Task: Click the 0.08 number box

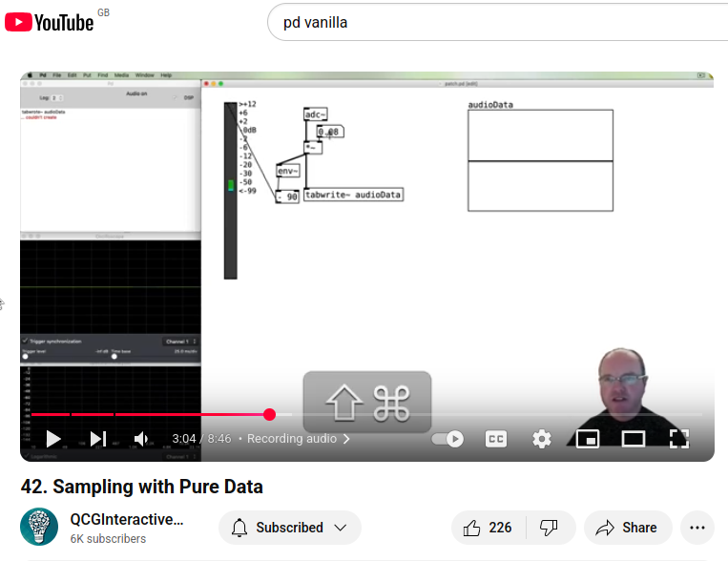Action: (x=330, y=132)
